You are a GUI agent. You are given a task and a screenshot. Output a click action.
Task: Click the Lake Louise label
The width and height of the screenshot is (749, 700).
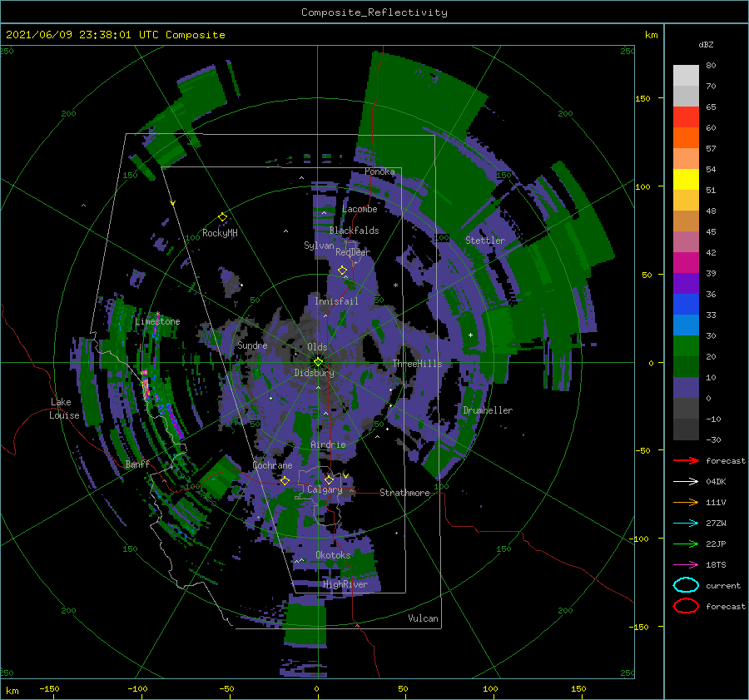(64, 409)
